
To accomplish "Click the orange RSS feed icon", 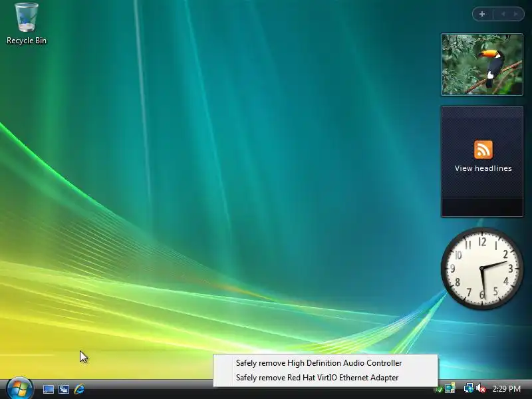I will pos(483,149).
